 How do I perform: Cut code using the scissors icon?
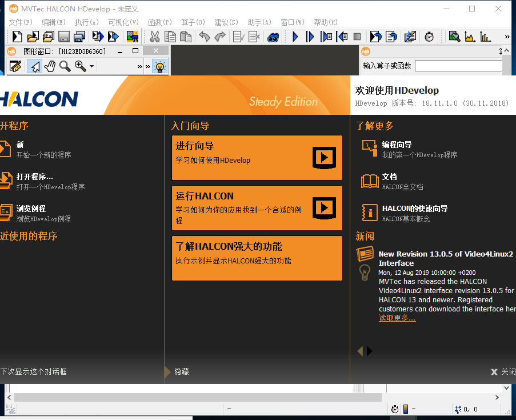point(154,36)
